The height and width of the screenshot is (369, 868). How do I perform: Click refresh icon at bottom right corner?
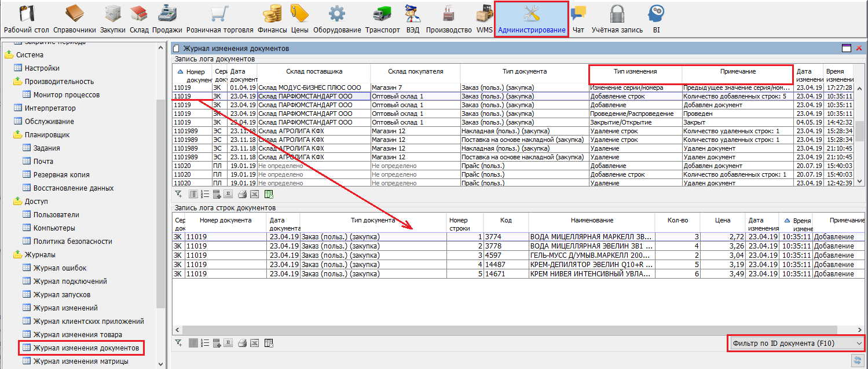click(x=857, y=361)
